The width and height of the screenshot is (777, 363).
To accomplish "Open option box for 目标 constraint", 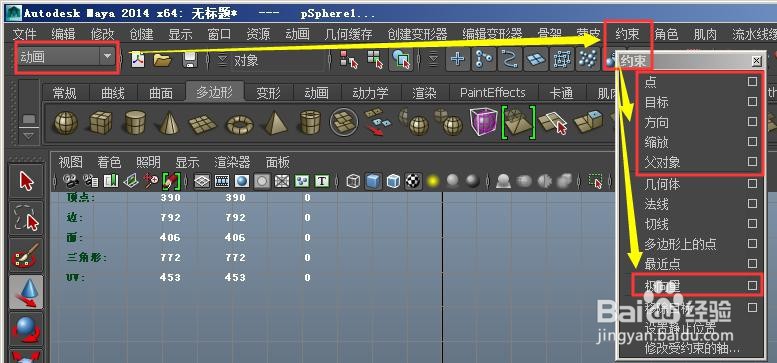I will point(752,102).
